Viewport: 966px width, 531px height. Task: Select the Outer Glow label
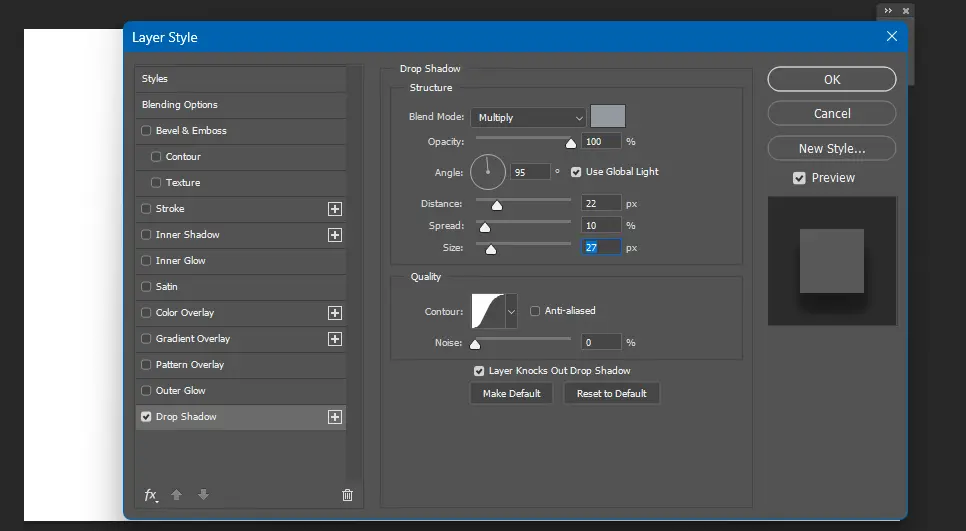(181, 391)
